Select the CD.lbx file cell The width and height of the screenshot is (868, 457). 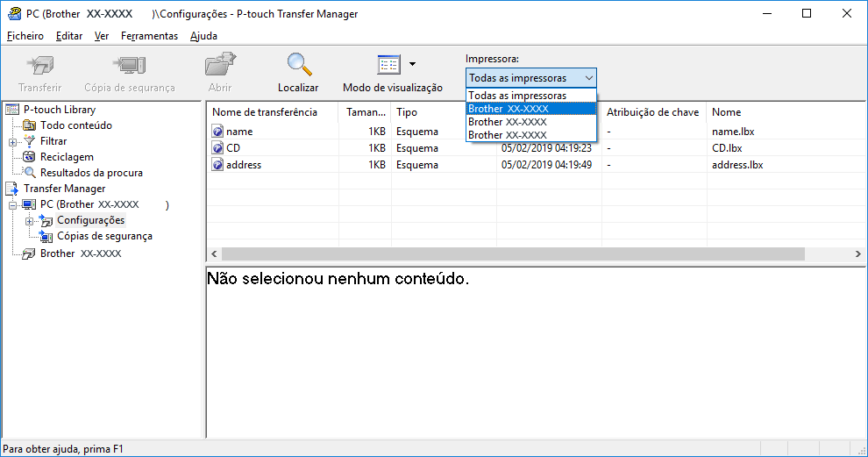pyautogui.click(x=727, y=148)
